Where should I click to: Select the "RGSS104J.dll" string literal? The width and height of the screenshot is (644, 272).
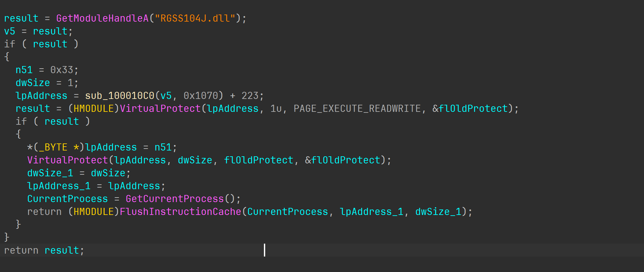(x=195, y=18)
